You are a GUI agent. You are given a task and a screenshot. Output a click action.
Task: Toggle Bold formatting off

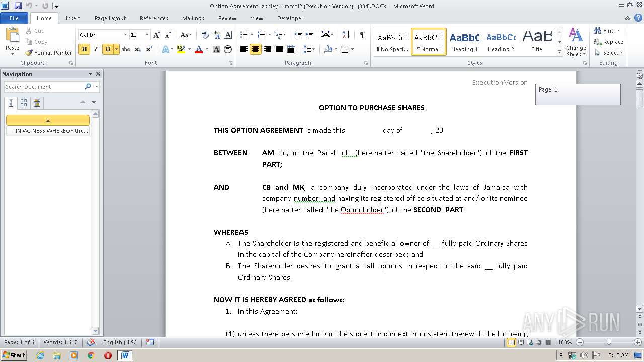click(84, 49)
